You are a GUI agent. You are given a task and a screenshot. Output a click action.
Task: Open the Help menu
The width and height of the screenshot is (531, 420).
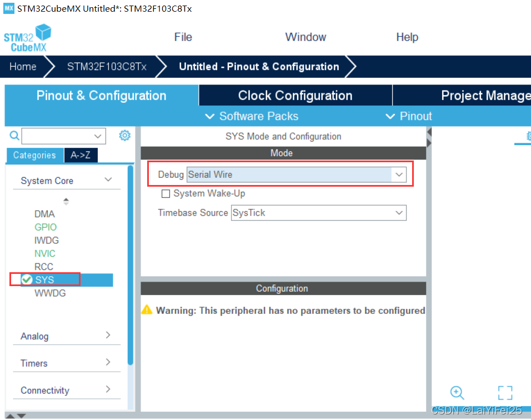click(407, 37)
